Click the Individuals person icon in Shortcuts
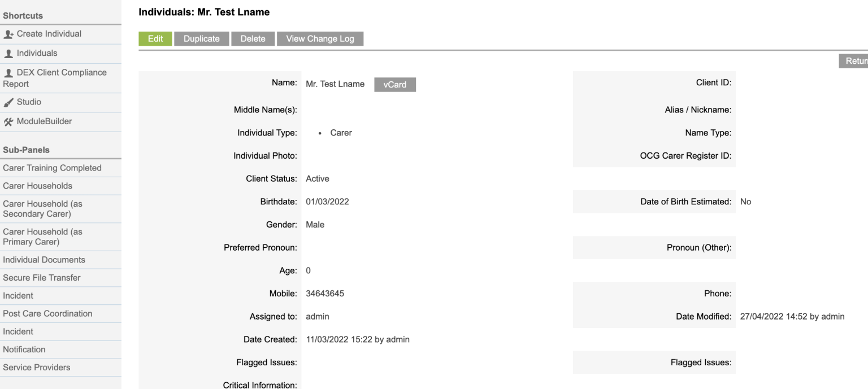Screen dimensions: 868x389 click(9, 53)
